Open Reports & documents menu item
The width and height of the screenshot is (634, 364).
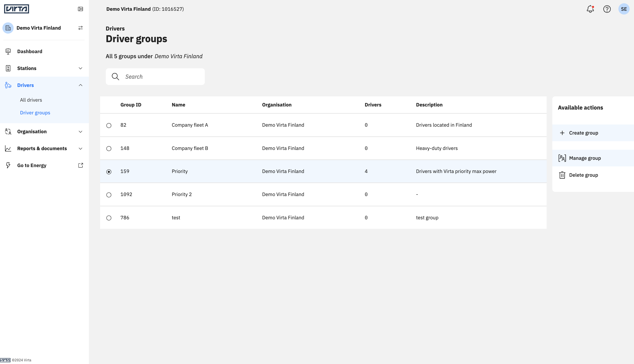pyautogui.click(x=44, y=148)
